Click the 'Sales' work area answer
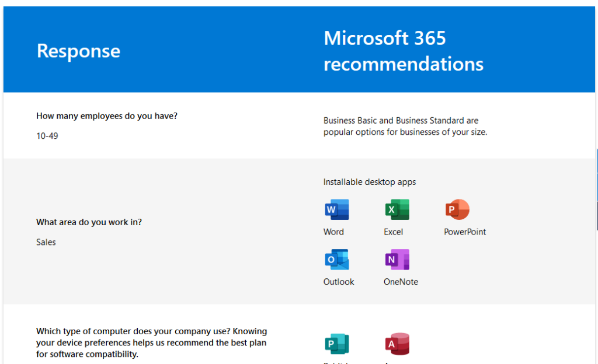 [46, 242]
